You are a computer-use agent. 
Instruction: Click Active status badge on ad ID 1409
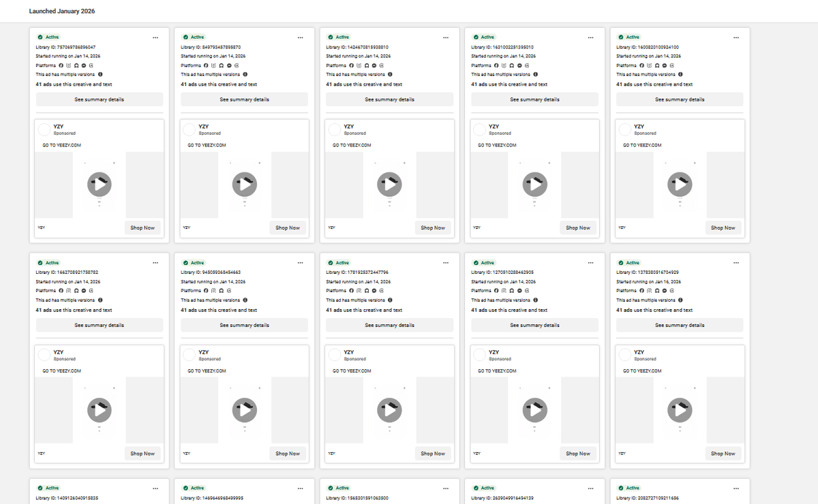(48, 488)
